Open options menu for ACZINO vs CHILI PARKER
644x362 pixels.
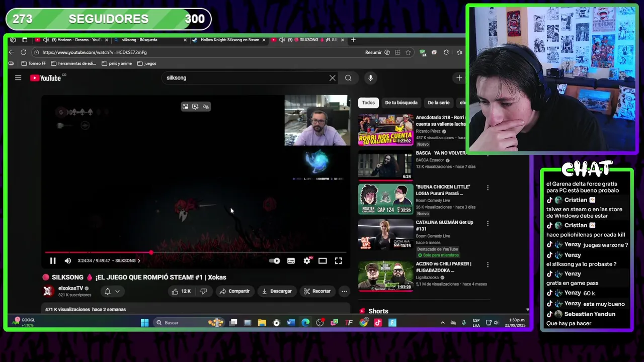pos(487,264)
